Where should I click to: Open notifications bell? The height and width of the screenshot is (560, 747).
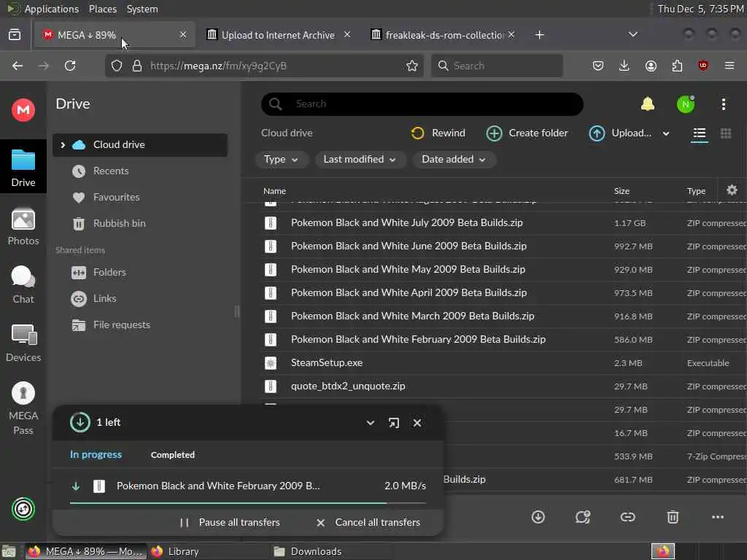tap(648, 104)
